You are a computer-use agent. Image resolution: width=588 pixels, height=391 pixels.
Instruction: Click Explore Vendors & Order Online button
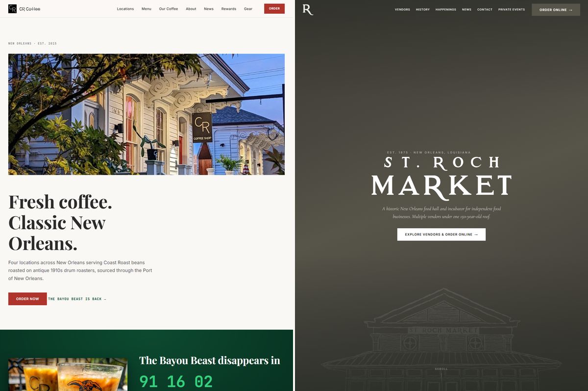coord(441,235)
